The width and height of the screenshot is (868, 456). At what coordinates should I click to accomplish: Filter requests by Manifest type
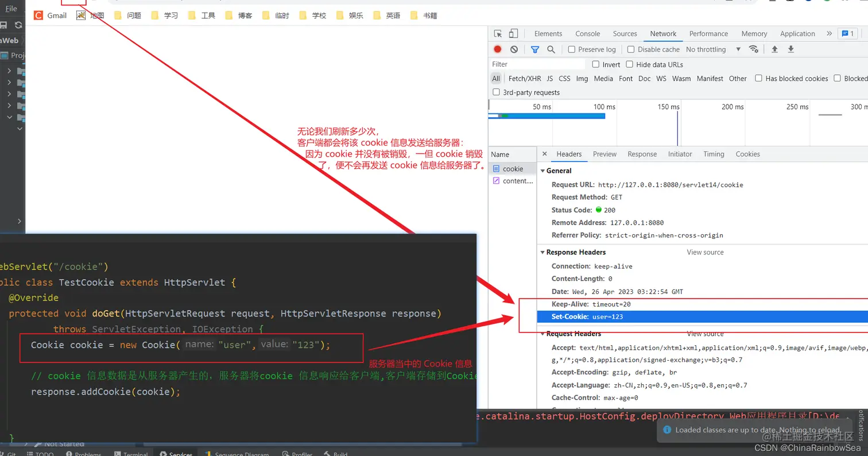[710, 79]
